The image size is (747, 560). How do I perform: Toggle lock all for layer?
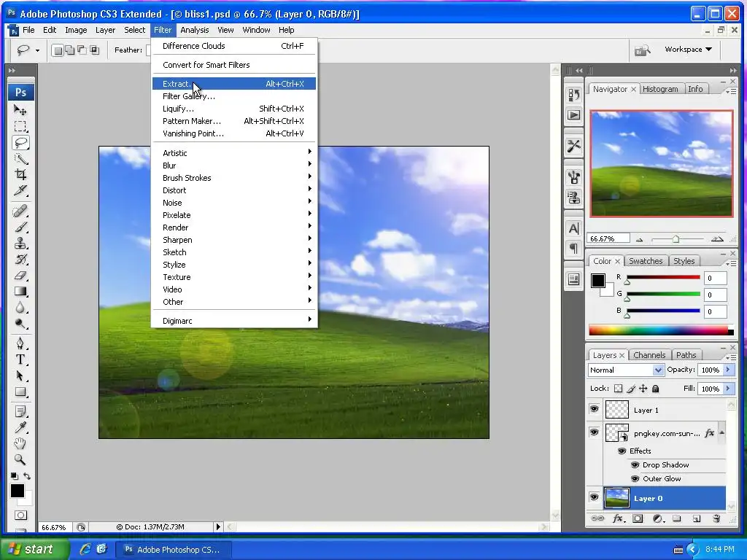click(x=656, y=389)
